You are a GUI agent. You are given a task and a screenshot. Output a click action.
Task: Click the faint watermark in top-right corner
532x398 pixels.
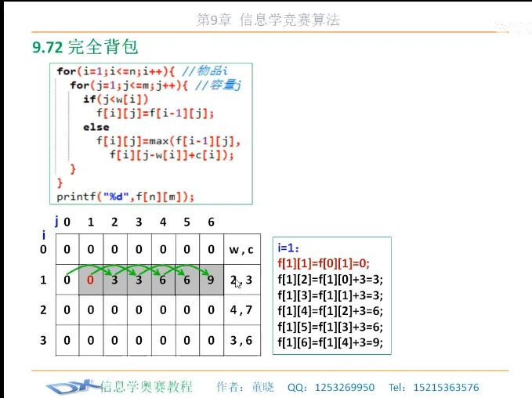pos(512,27)
